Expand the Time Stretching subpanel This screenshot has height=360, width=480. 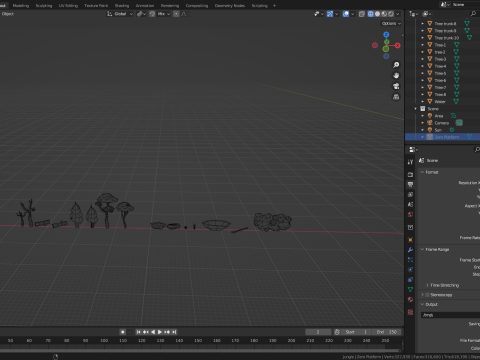click(x=427, y=285)
